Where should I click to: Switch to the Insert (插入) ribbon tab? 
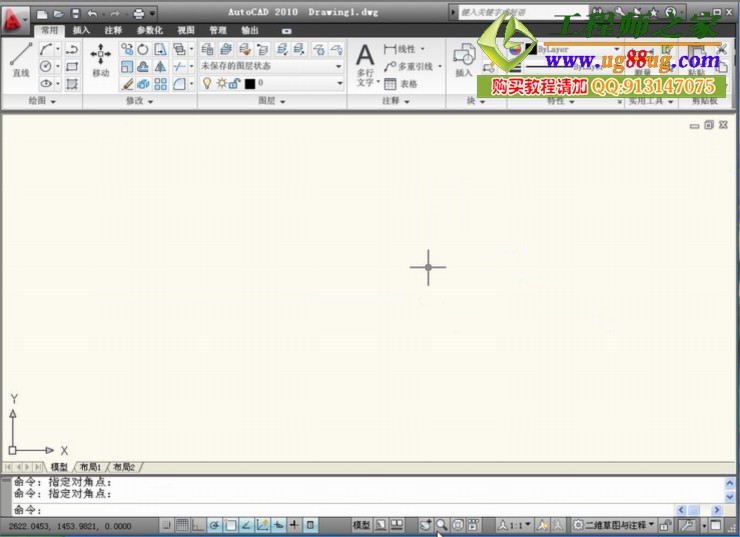tap(81, 31)
